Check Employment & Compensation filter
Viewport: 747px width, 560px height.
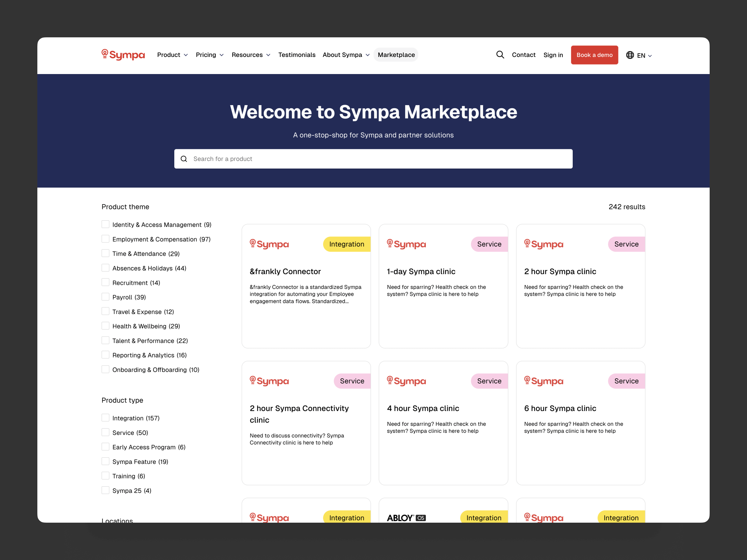tap(106, 239)
